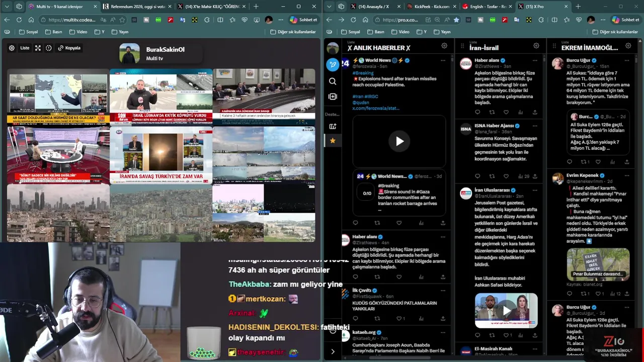Play the İran Uluslararası video thumbnail
Screen dimensions: 644x362
coord(506,311)
